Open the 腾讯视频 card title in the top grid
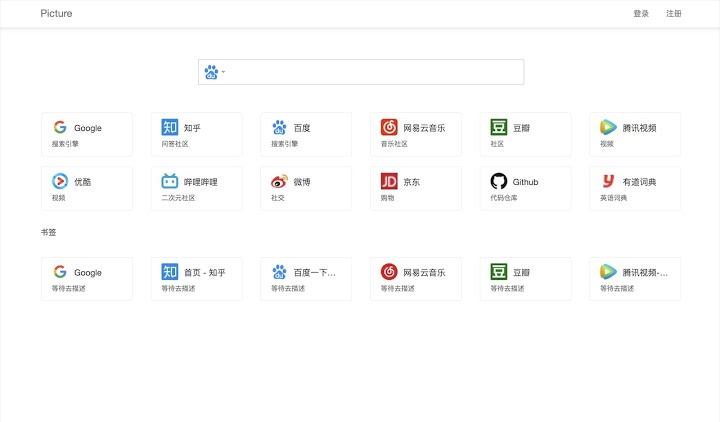The height and width of the screenshot is (422, 720). [x=639, y=128]
